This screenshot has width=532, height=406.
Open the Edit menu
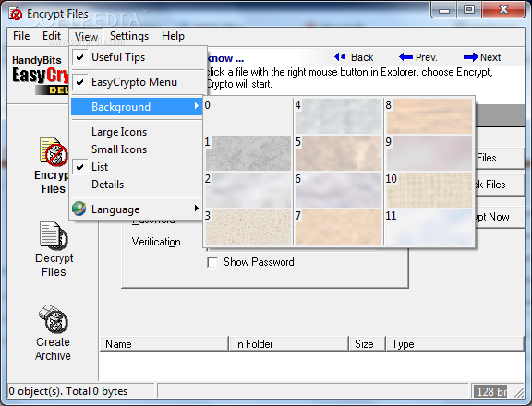click(51, 36)
